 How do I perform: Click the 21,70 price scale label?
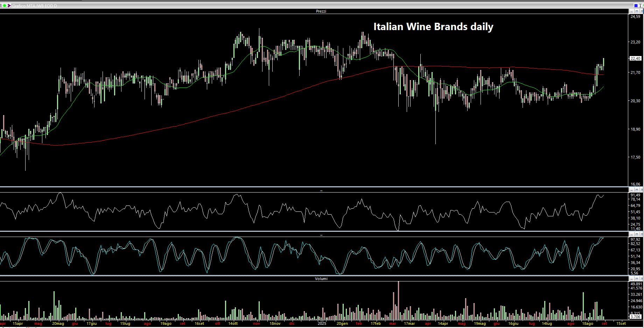tap(635, 72)
